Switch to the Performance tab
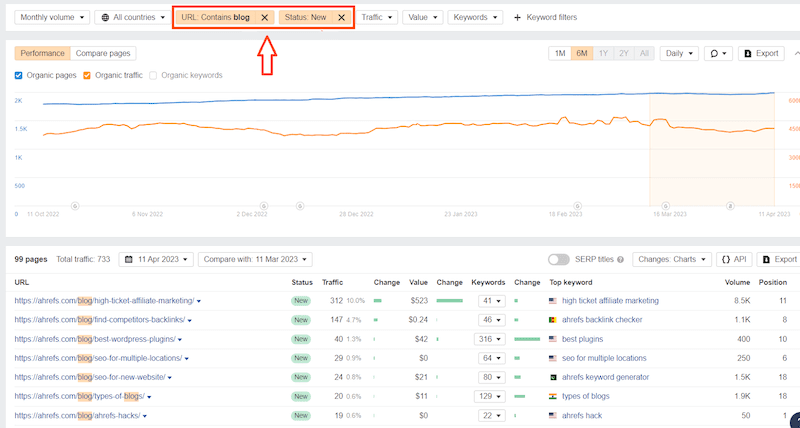The width and height of the screenshot is (800, 428). click(x=42, y=54)
